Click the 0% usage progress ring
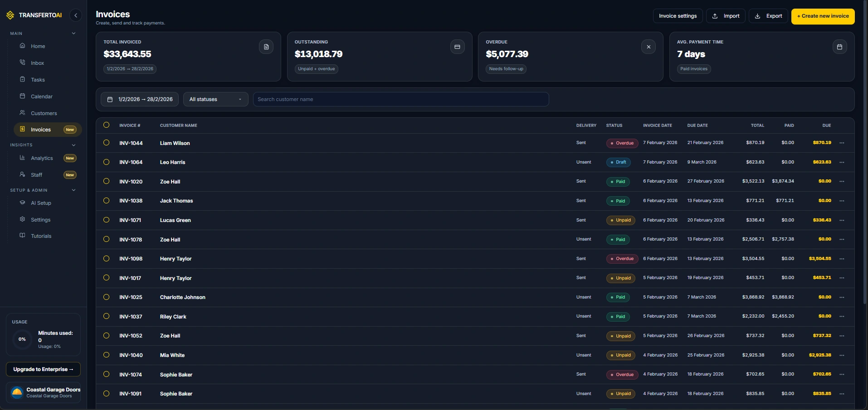The image size is (868, 410). click(22, 339)
